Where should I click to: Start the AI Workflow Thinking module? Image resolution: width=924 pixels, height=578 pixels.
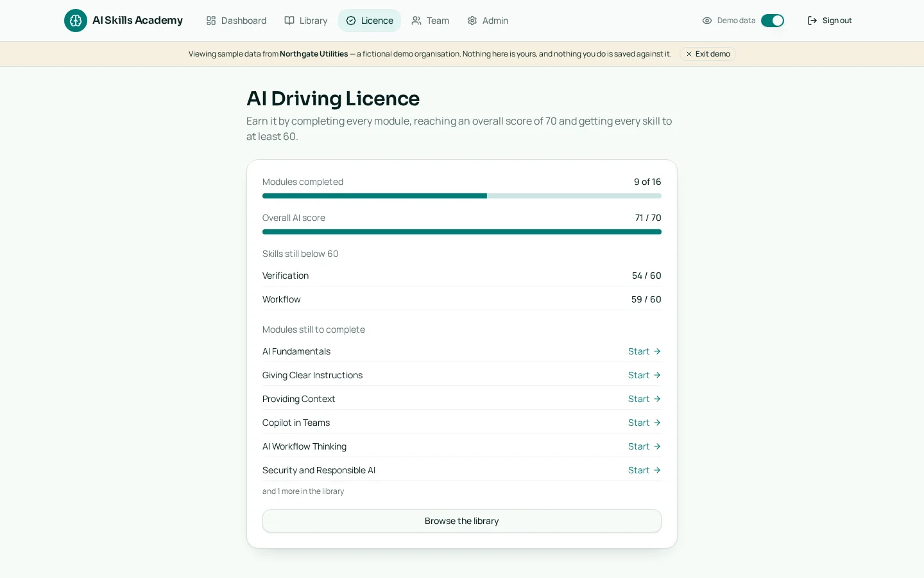pos(644,446)
